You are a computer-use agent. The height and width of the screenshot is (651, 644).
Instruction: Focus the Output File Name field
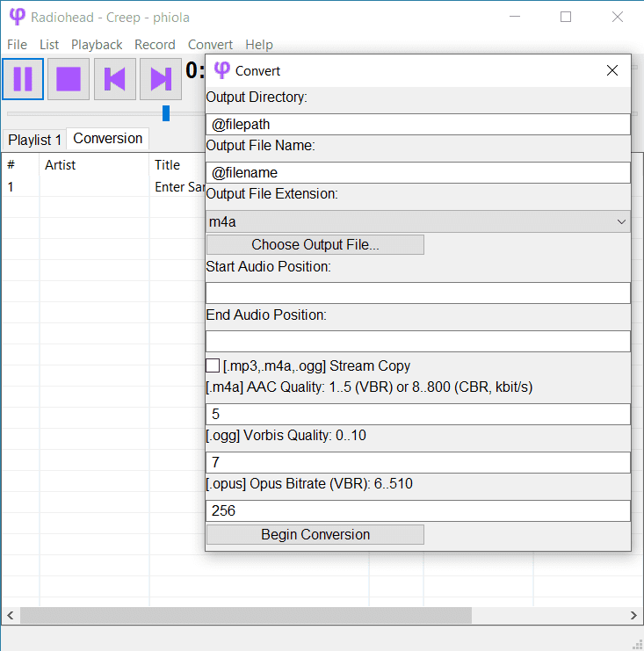418,172
